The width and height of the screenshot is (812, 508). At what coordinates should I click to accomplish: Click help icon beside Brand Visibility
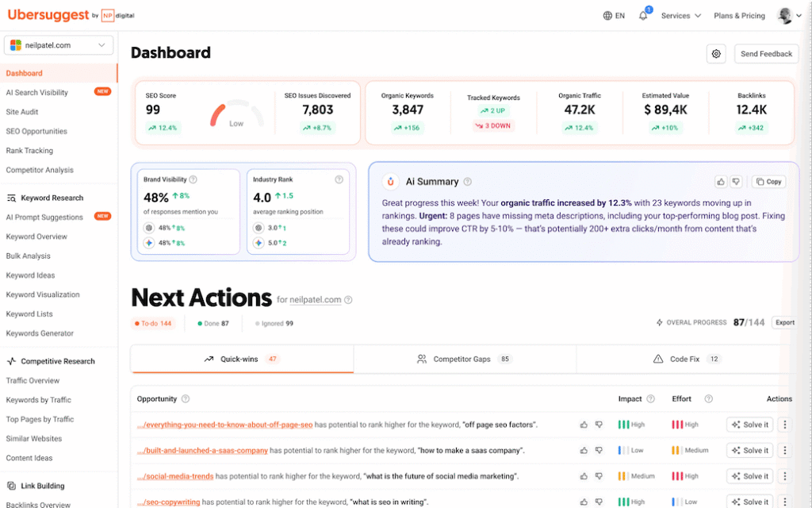[193, 179]
